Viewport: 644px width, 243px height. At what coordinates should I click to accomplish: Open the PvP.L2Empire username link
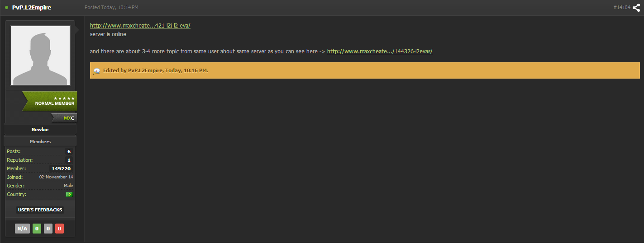pos(32,8)
